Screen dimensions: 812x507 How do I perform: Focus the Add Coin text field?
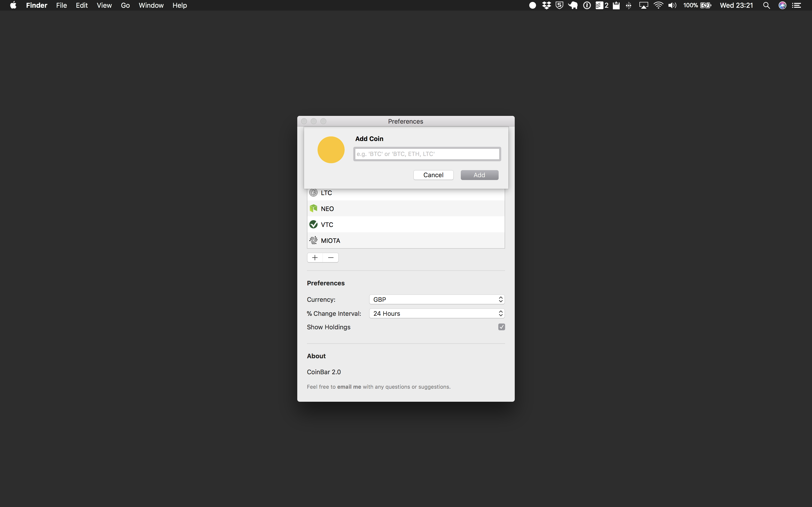pos(427,154)
